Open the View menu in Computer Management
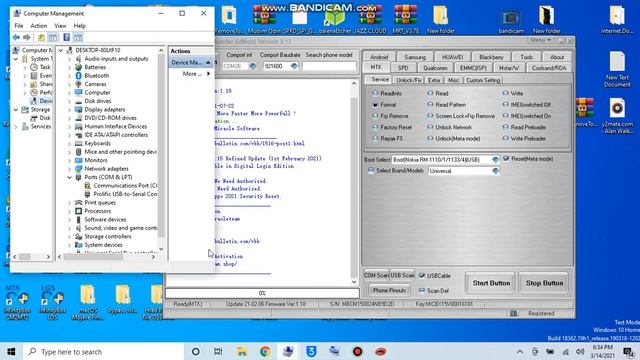Viewport: 640px width, 360px height. [60, 26]
